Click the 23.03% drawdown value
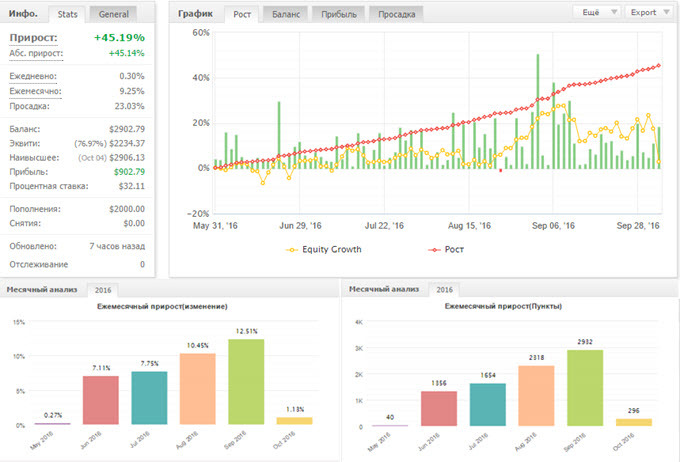The image size is (680, 462). coord(129,106)
